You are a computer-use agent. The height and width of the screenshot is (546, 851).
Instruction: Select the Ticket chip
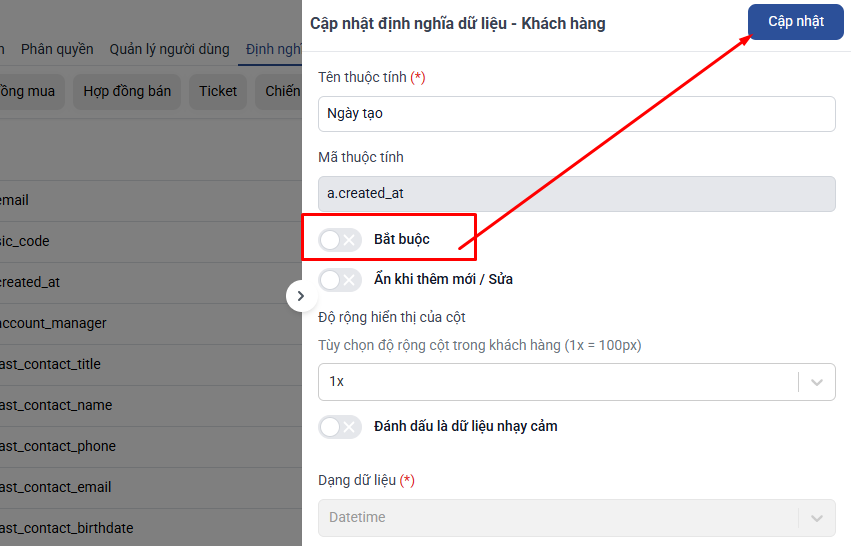[218, 91]
